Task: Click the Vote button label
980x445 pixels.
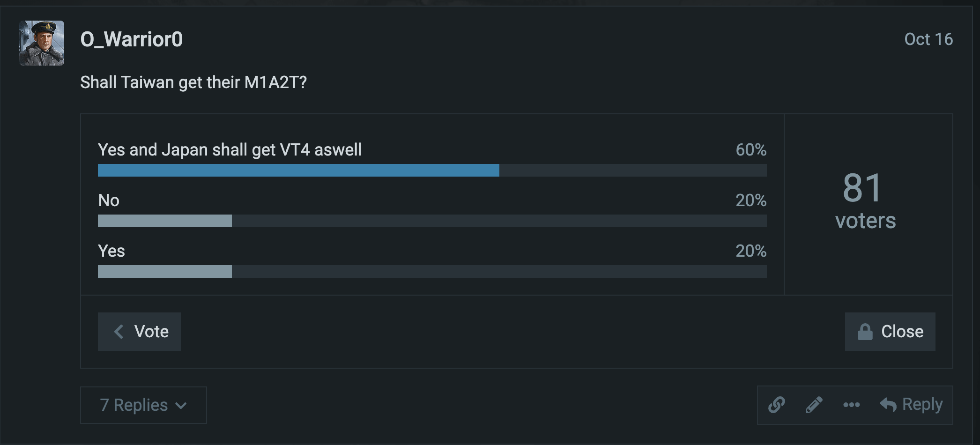Action: click(151, 332)
